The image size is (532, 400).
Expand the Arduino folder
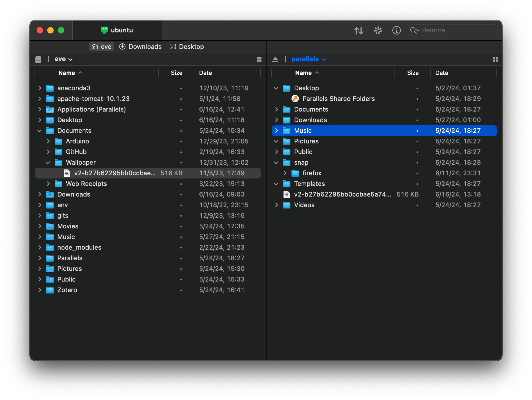(x=48, y=141)
